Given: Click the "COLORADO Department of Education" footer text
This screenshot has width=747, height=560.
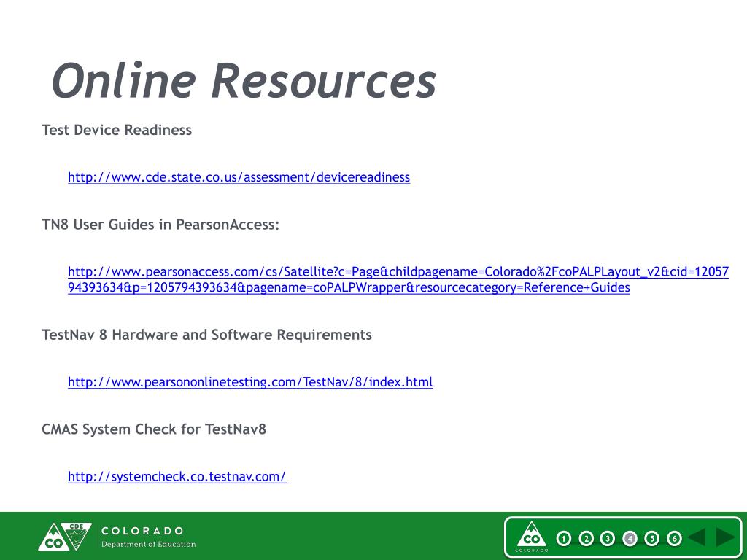Looking at the screenshot, I should [148, 537].
